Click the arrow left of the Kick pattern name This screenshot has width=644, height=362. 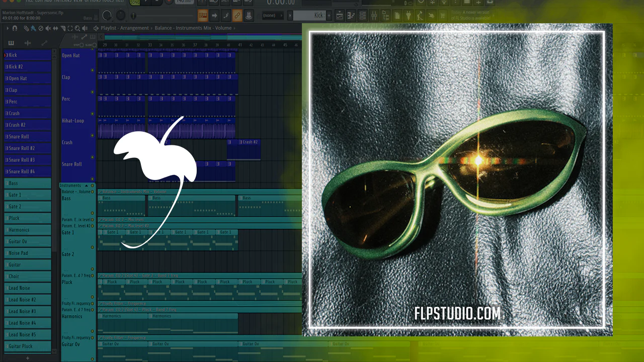tap(290, 16)
